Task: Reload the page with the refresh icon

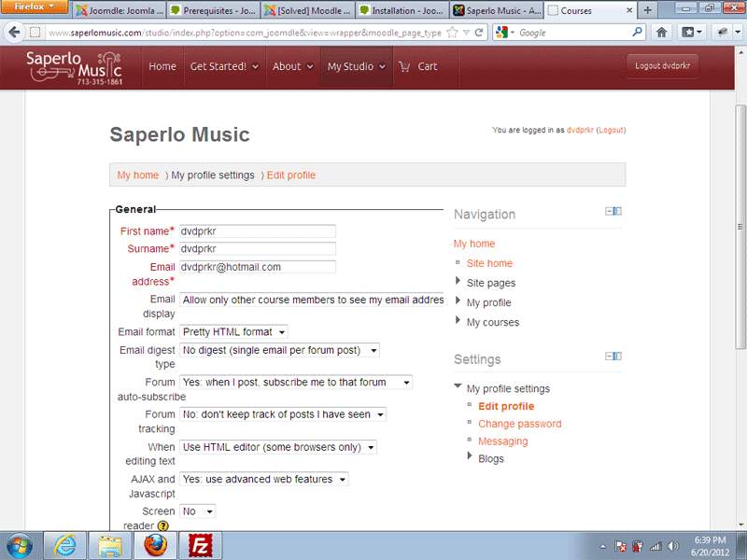Action: coord(479,32)
